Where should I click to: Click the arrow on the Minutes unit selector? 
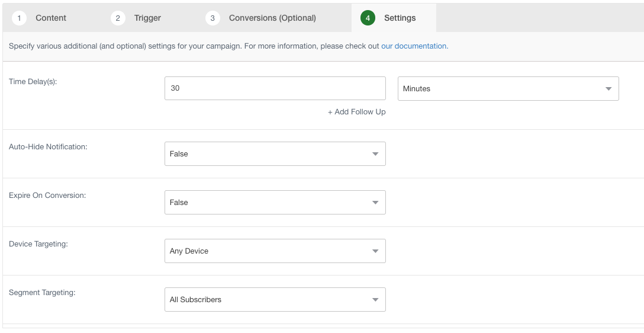tap(608, 89)
